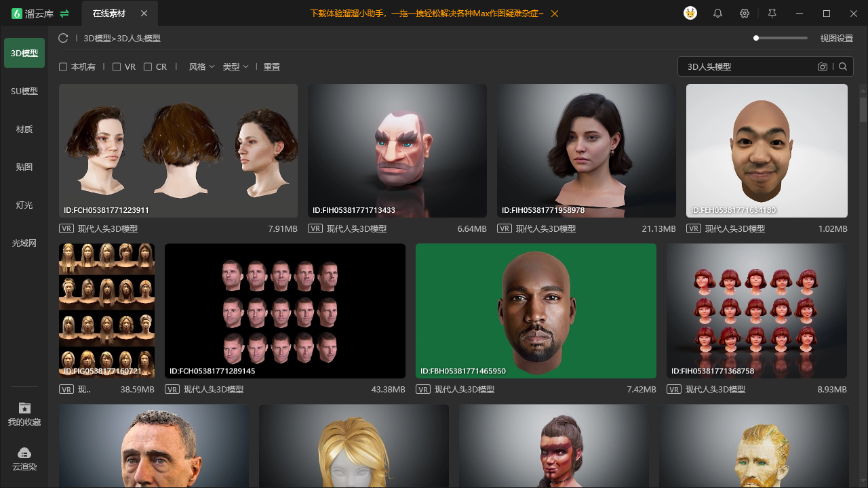Click the 重置 reset button

pyautogui.click(x=272, y=66)
